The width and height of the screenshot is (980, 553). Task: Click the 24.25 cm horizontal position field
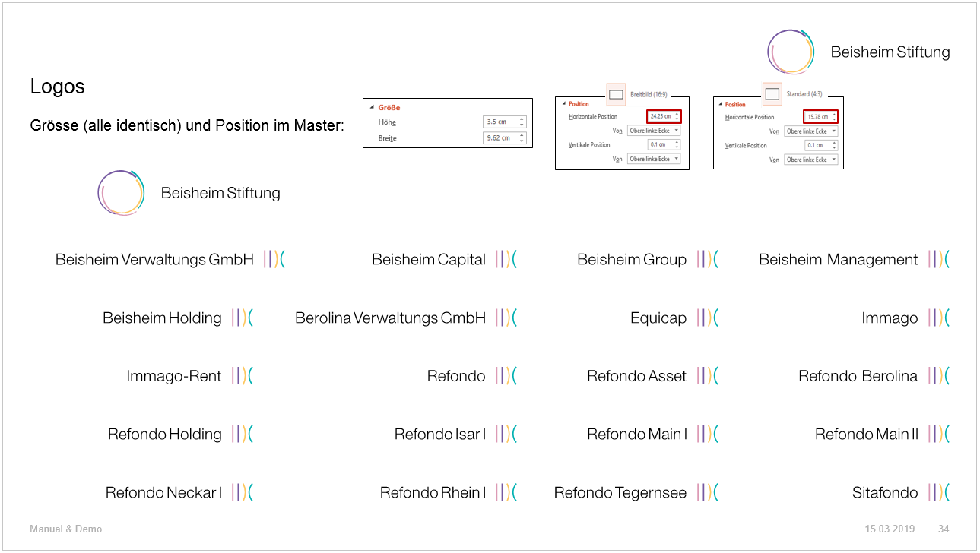click(664, 117)
